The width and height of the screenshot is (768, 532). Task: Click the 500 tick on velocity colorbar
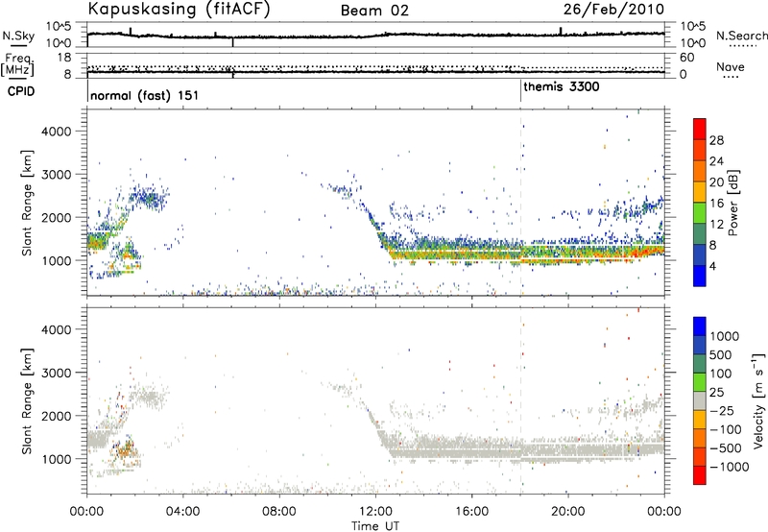[x=721, y=354]
